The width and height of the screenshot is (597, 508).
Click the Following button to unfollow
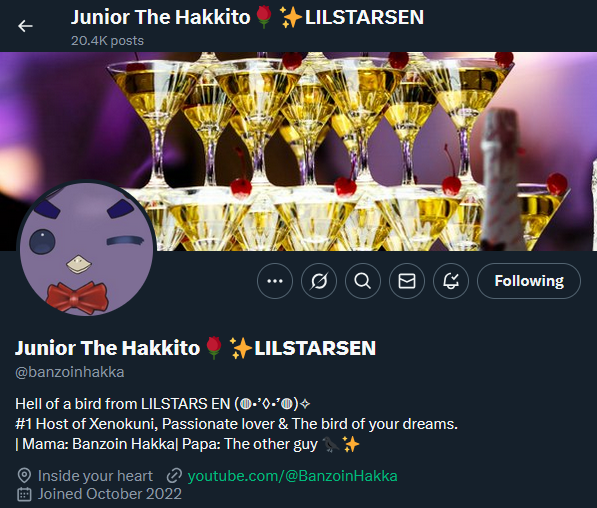point(529,281)
